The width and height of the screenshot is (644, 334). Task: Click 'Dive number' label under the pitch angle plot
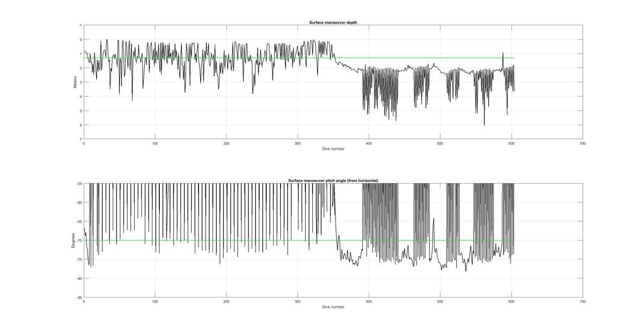pos(333,307)
